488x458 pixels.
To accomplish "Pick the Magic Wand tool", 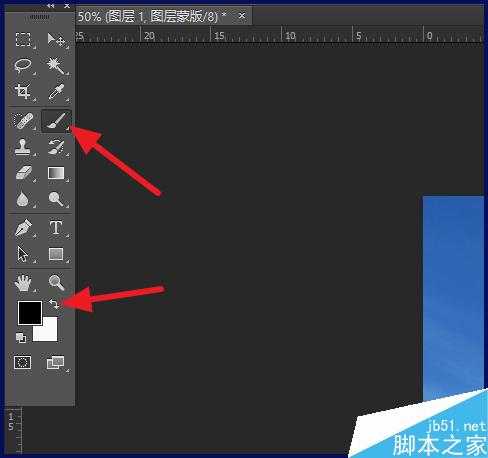I will (55, 65).
